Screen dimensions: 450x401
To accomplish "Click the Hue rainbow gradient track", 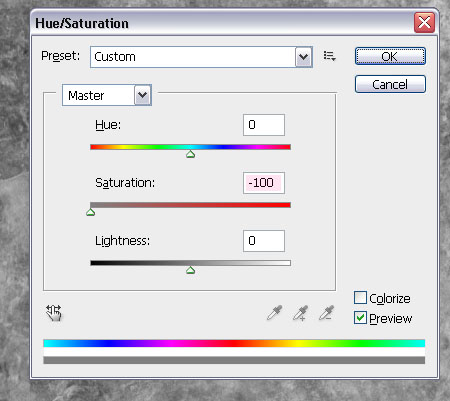I will click(190, 147).
